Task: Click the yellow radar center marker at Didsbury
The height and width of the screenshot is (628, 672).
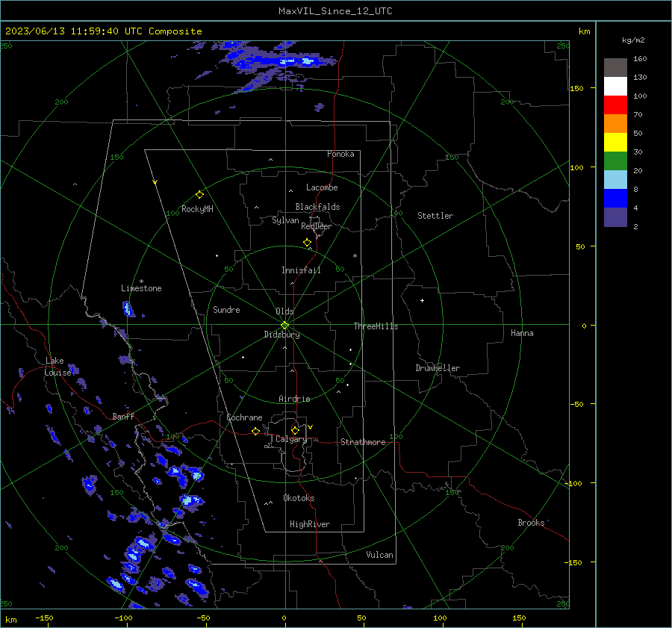Action: [x=284, y=325]
